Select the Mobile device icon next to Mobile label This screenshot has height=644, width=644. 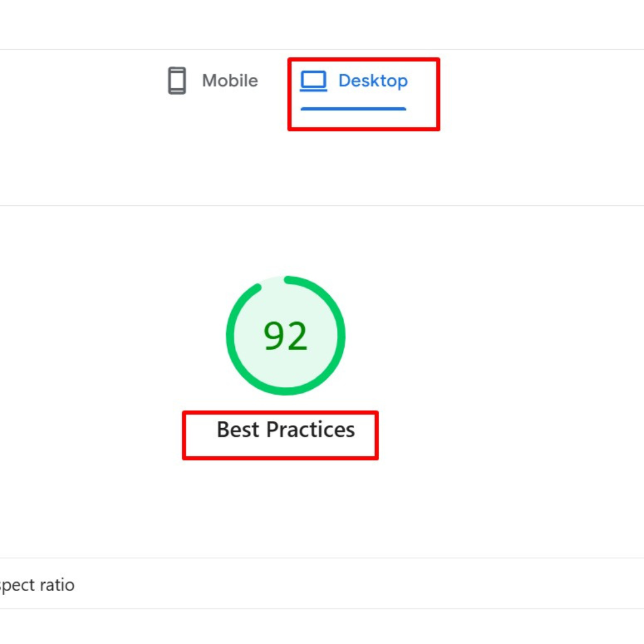click(176, 80)
